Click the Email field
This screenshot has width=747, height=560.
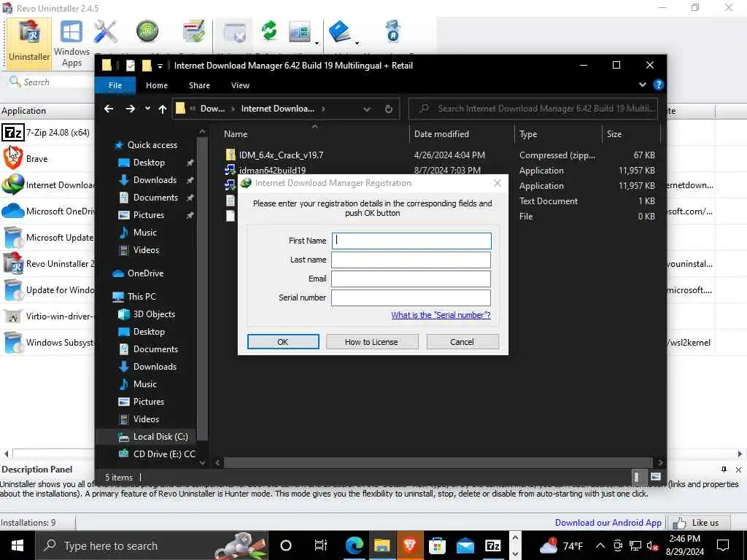tap(411, 279)
